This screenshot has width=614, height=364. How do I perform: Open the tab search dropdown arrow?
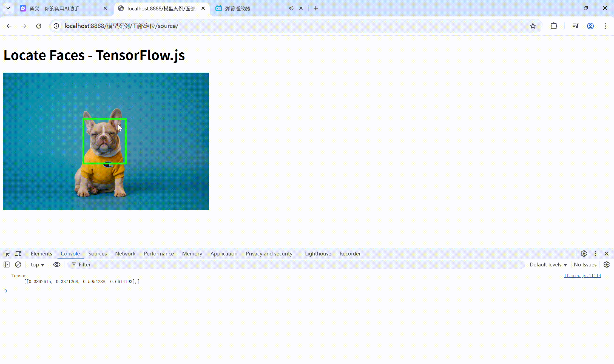pos(8,8)
